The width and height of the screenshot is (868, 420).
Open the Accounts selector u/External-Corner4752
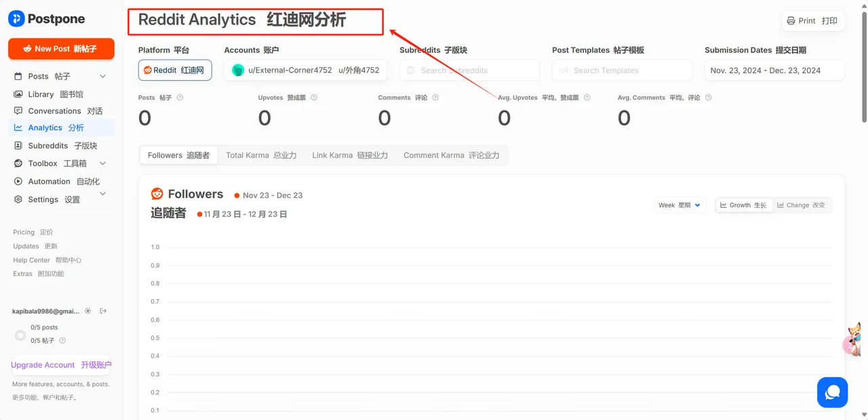click(306, 70)
